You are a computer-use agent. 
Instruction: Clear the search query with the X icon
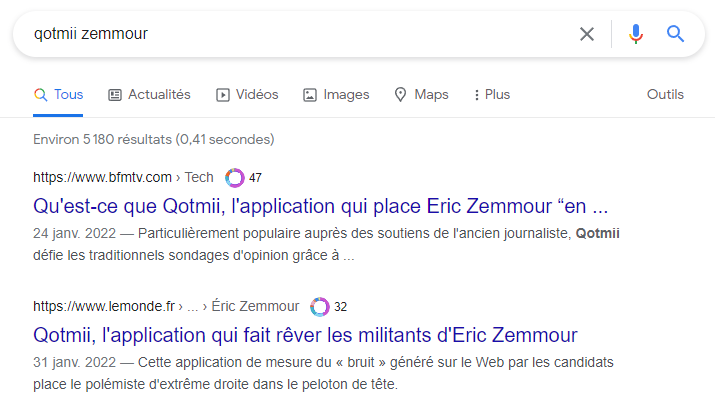587,34
